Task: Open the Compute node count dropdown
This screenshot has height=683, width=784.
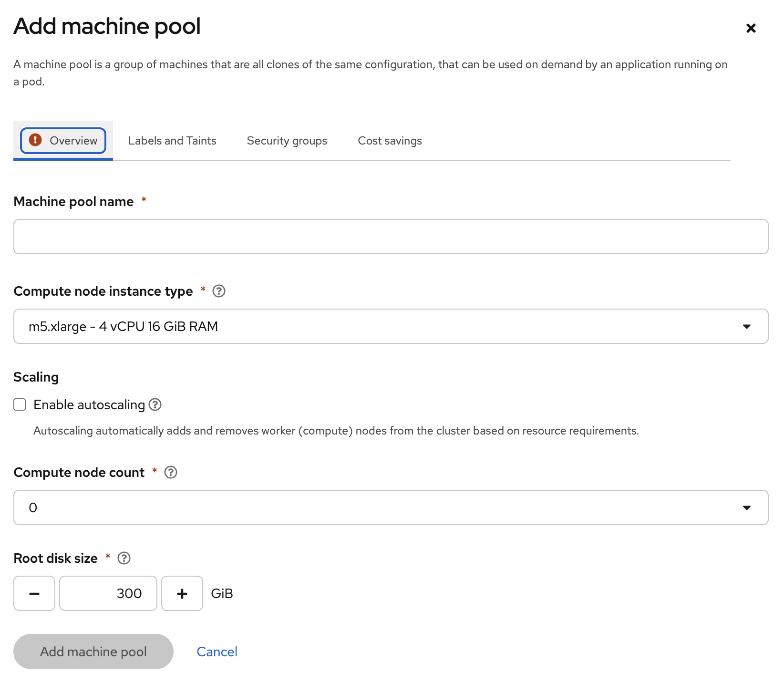Action: coord(746,507)
